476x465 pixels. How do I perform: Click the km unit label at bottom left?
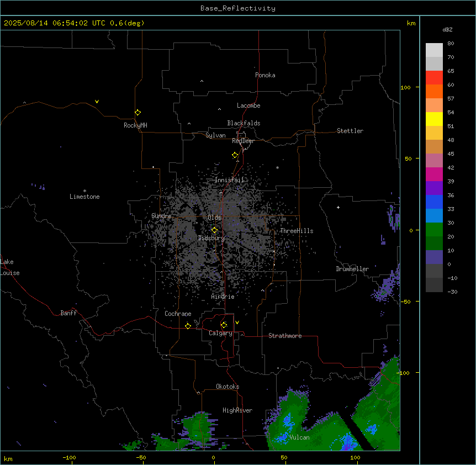coord(8,458)
